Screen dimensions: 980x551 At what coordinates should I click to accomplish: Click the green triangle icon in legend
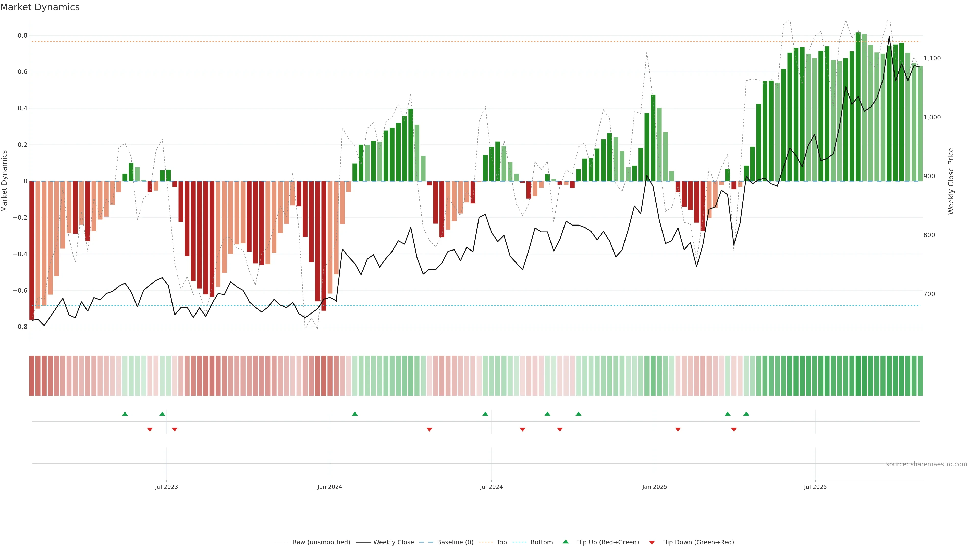click(566, 542)
